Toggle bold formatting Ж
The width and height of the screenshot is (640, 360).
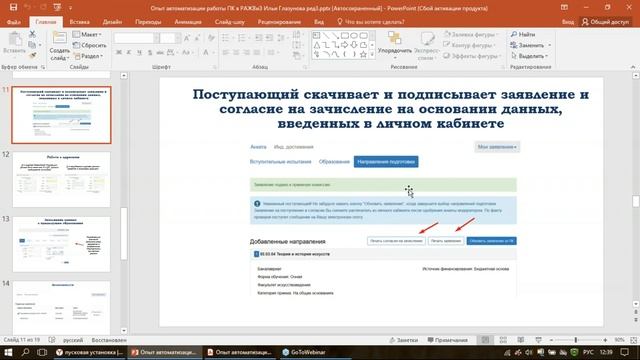tap(119, 52)
